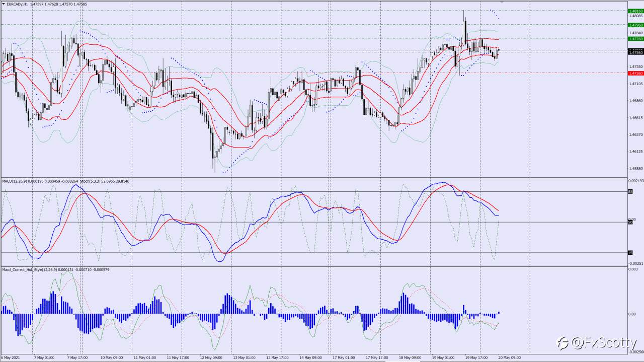Viewport: 644px width, 362px height.
Task: Select the 1.47105 price axis value
Action: point(635,84)
